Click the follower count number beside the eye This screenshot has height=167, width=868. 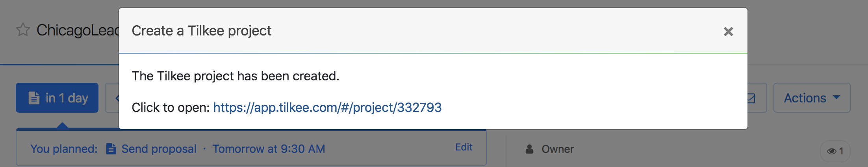(841, 151)
